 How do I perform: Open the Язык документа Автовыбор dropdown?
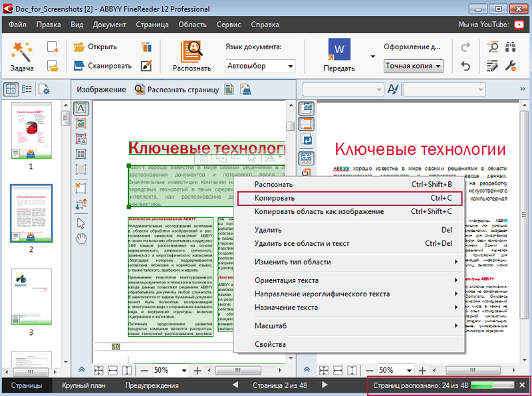point(260,66)
